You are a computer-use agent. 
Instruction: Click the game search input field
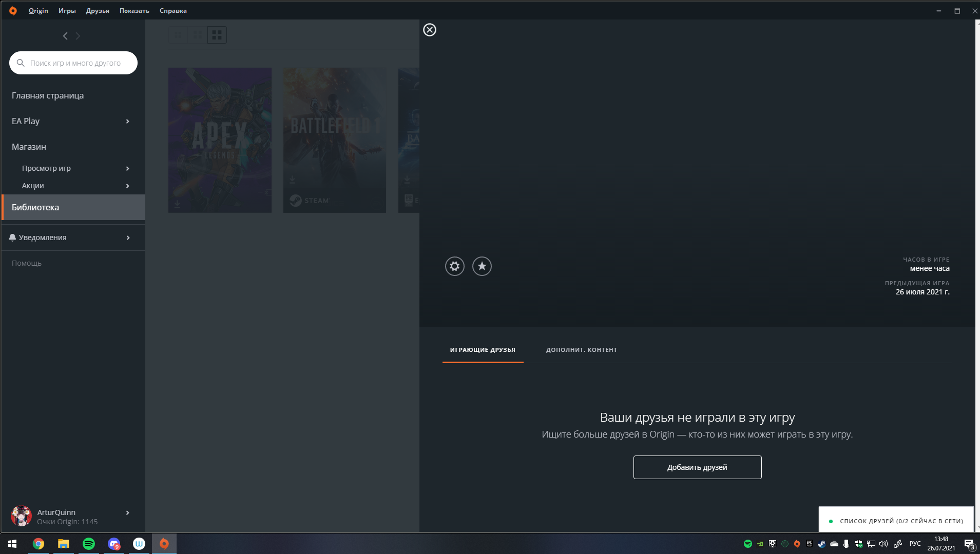tap(77, 63)
